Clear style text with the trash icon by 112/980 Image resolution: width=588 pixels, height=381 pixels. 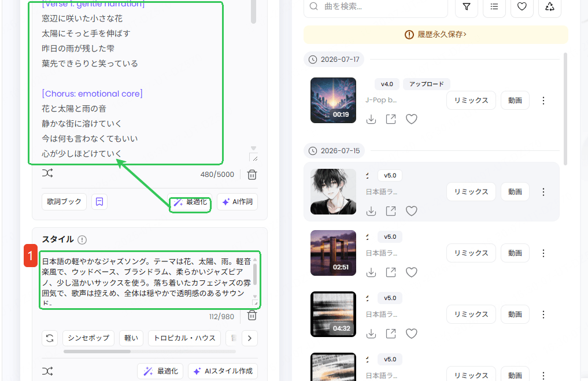click(252, 315)
